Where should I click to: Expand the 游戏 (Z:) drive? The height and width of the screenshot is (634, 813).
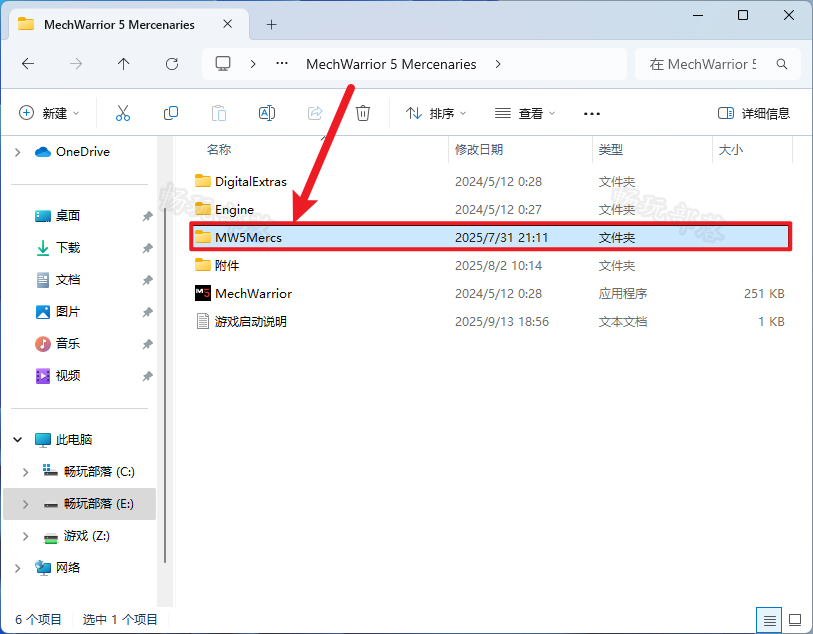tap(25, 536)
